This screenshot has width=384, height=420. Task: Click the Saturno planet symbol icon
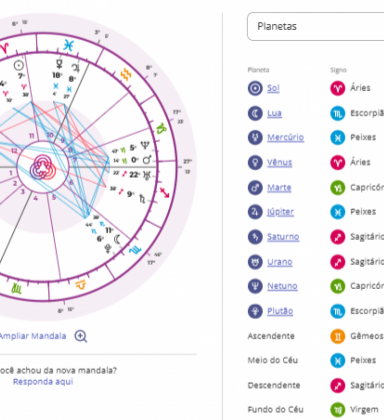(x=255, y=237)
